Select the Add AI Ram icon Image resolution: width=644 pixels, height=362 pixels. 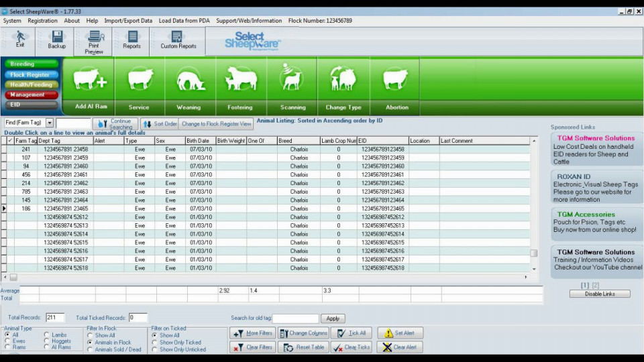point(91,80)
